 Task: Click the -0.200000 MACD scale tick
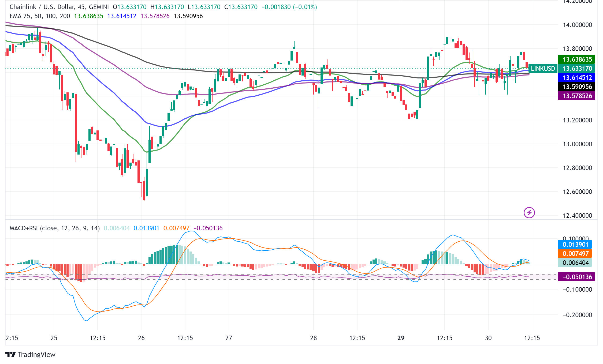[577, 315]
